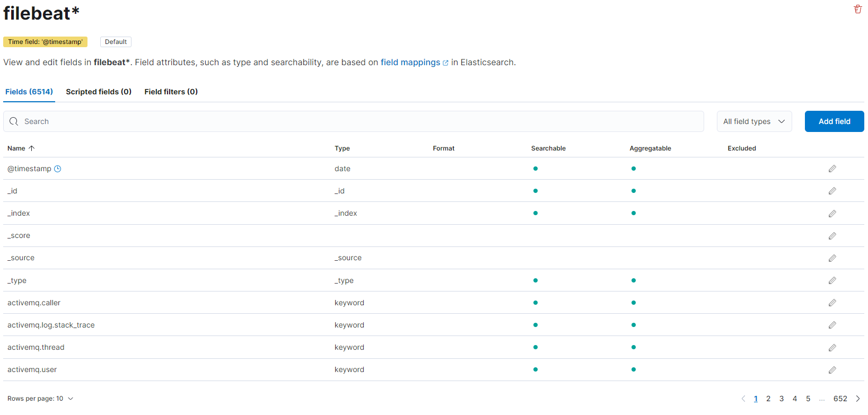868x415 pixels.
Task: Select the _source field name
Action: tap(21, 258)
